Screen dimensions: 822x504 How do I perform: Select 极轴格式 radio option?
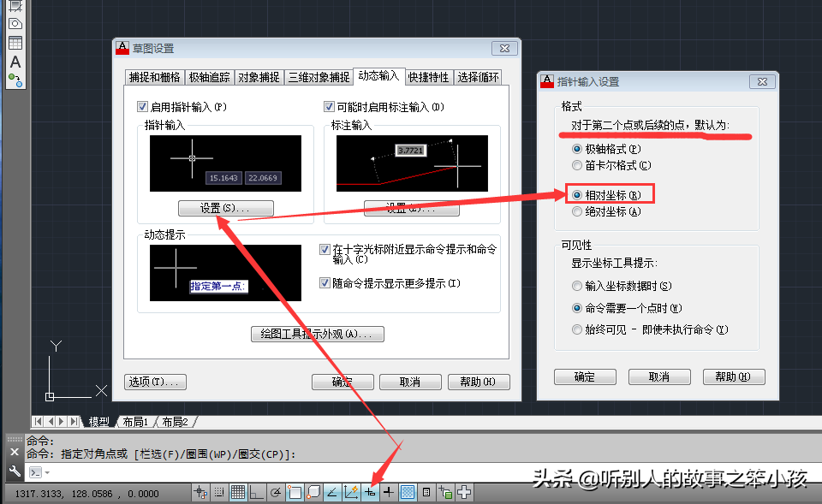577,149
